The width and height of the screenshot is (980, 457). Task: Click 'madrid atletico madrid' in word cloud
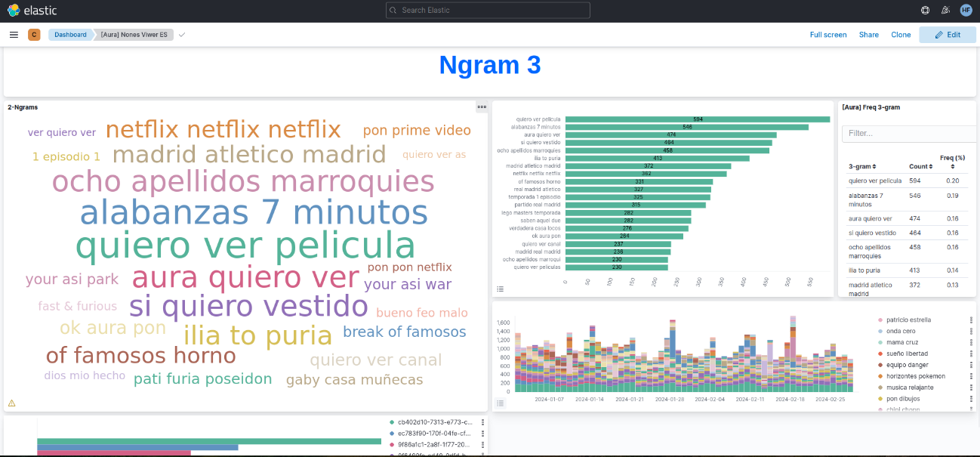pos(249,155)
